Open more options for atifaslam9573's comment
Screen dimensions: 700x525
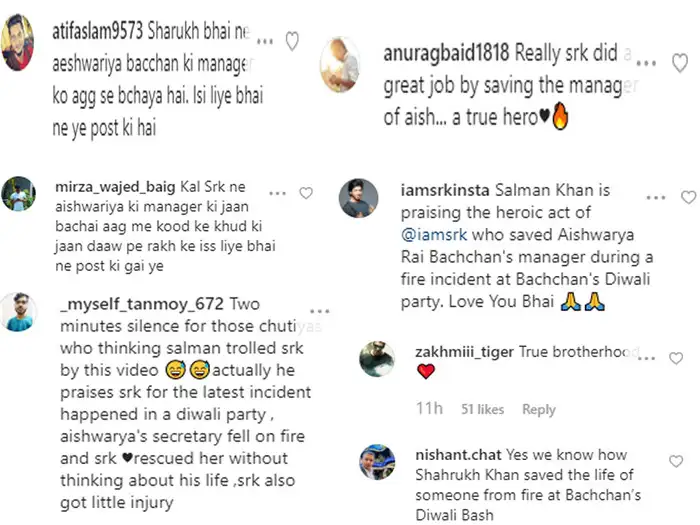coord(265,42)
